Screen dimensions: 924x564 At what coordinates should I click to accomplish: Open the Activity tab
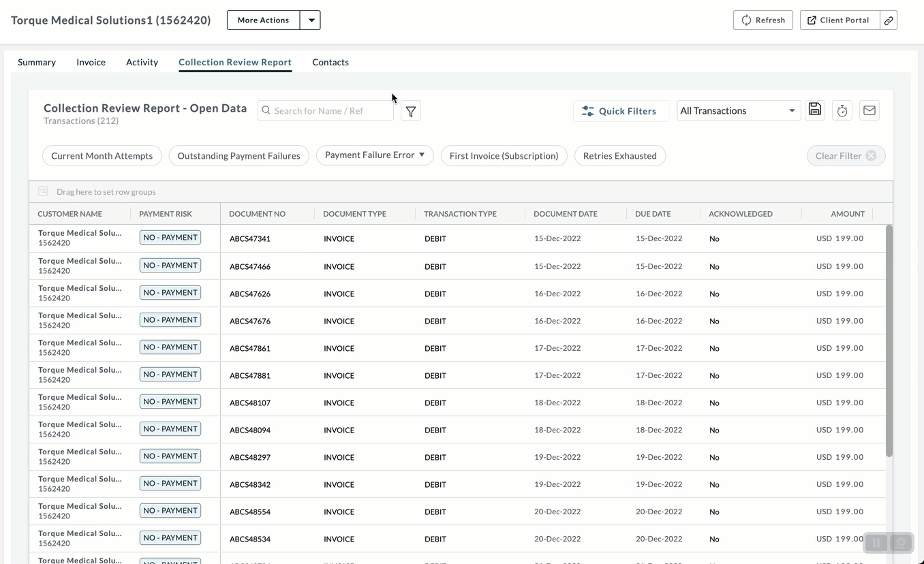[x=142, y=62]
